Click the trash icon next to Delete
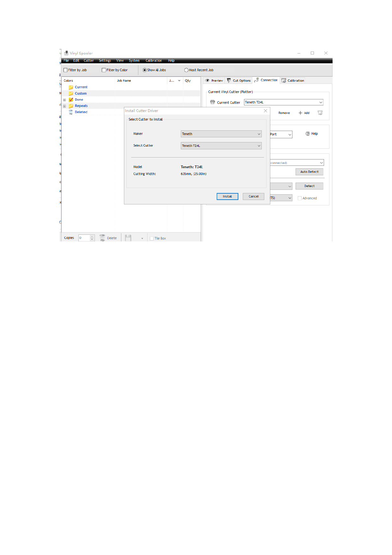Screen dimensions: 392x555 [x=102, y=238]
